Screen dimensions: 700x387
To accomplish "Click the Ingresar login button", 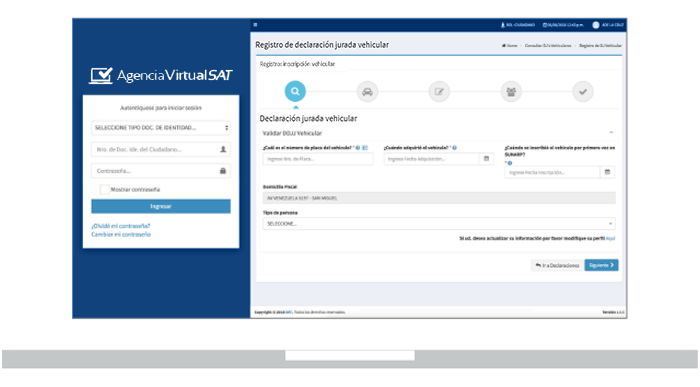I will (x=161, y=206).
